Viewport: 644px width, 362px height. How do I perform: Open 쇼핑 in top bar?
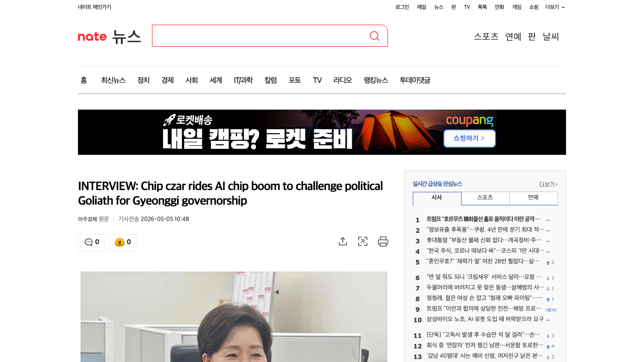[x=534, y=7]
